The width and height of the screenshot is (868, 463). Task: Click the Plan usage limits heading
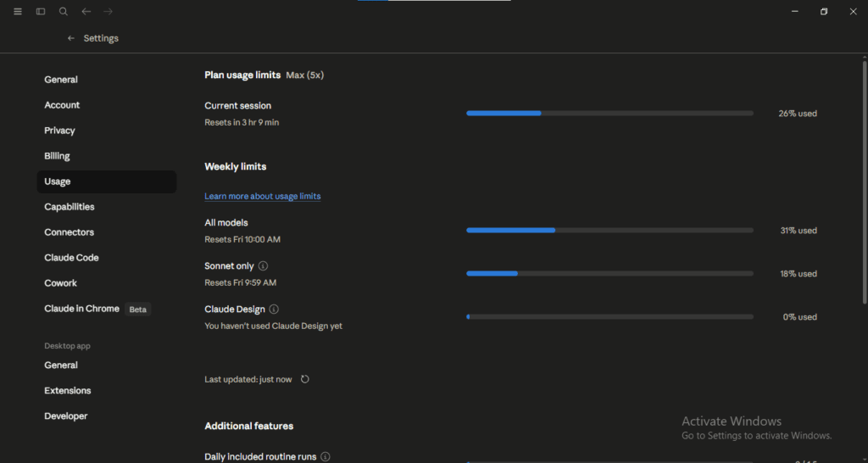(x=242, y=75)
